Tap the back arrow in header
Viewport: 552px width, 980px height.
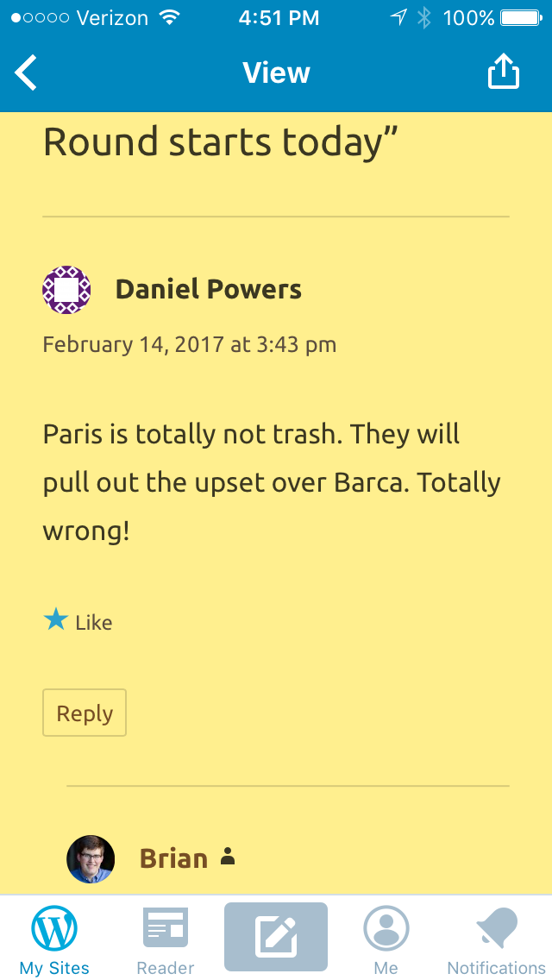click(26, 72)
